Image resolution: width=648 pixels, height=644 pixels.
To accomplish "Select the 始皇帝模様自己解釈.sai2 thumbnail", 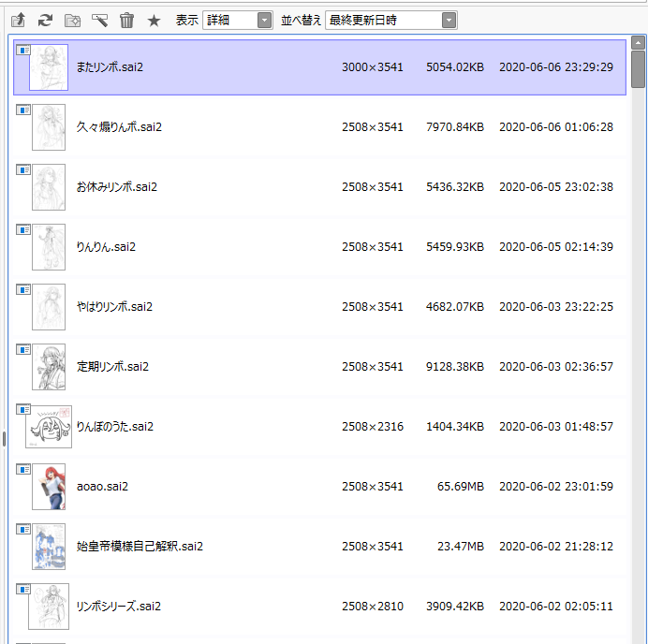I will click(49, 547).
